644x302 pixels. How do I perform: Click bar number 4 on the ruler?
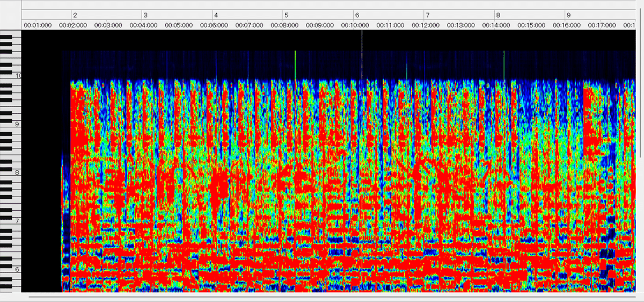(x=216, y=16)
